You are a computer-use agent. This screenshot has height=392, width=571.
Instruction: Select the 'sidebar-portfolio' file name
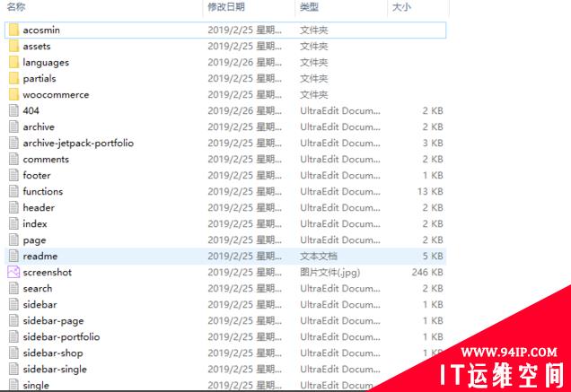click(61, 336)
